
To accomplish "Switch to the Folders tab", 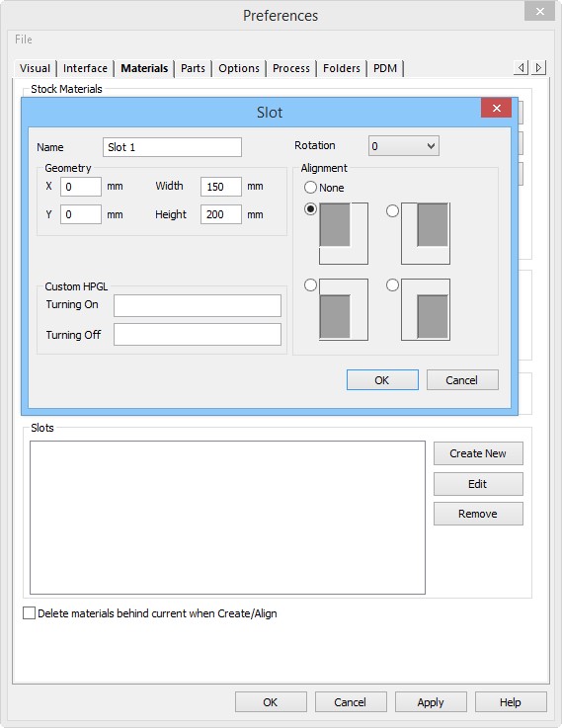I will [342, 68].
